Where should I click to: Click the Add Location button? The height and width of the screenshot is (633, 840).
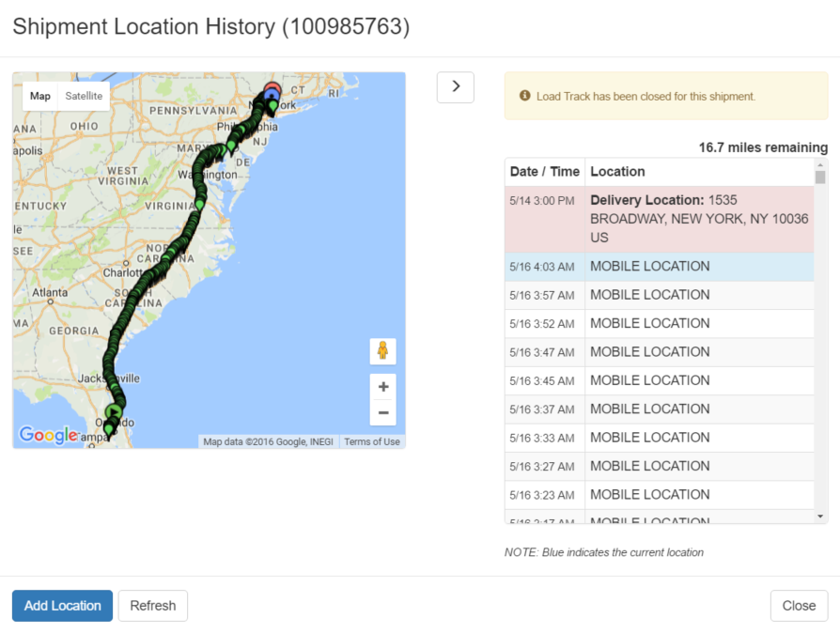coord(63,606)
